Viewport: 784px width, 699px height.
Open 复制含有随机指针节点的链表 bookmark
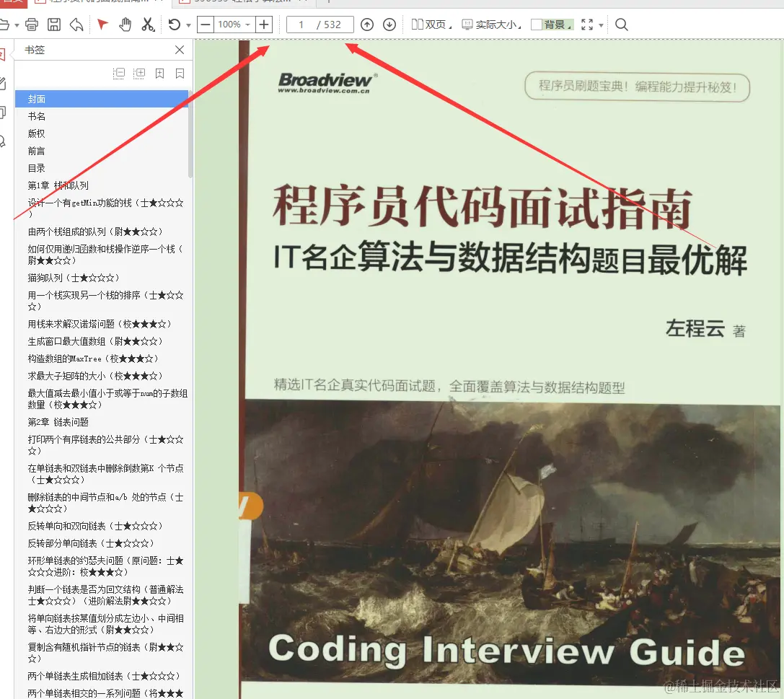[x=105, y=653]
